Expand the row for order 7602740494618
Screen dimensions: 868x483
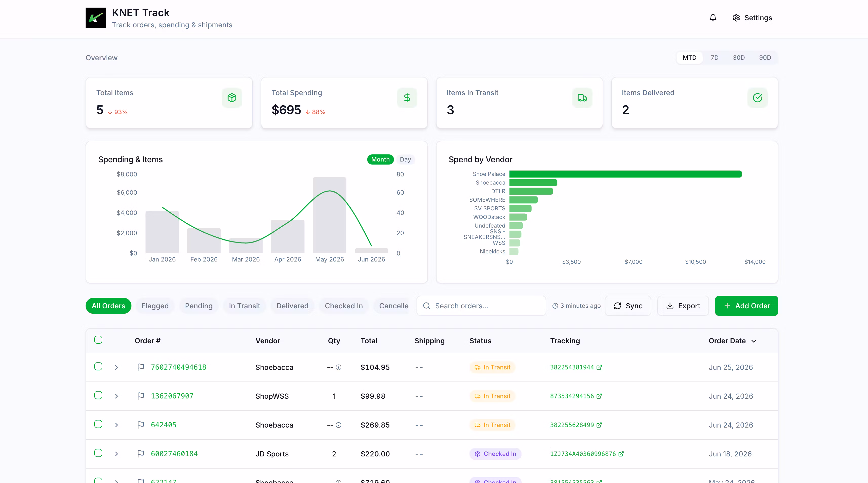(x=116, y=367)
